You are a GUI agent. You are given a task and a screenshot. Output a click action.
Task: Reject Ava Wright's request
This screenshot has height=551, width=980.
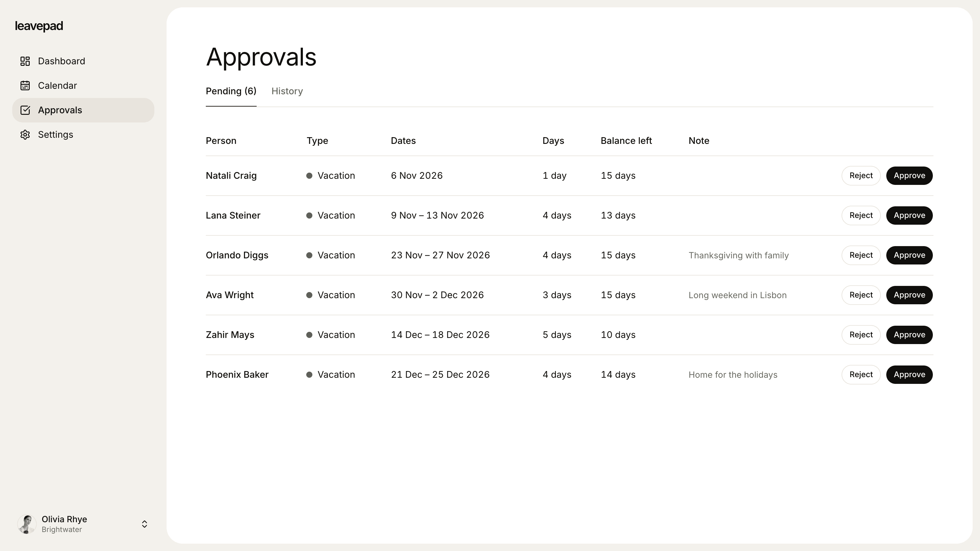[861, 295]
